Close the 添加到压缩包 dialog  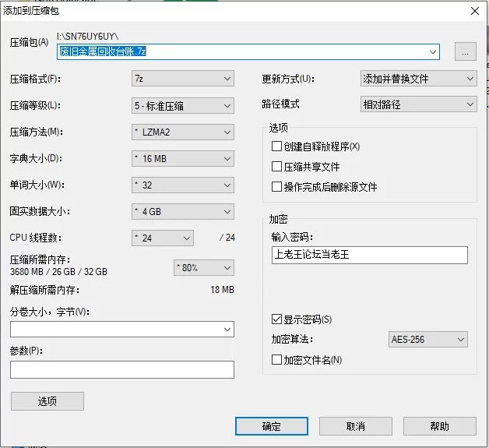point(475,11)
